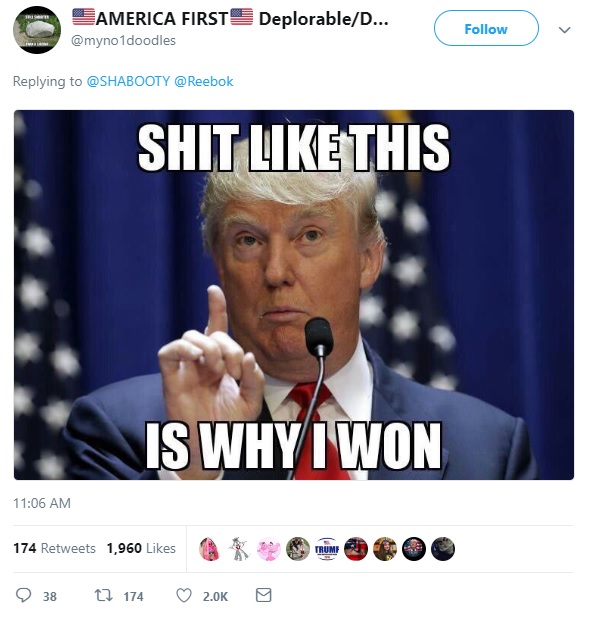The height and width of the screenshot is (618, 589).
Task: Open the cartoon character liker avatar
Action: coord(239,549)
